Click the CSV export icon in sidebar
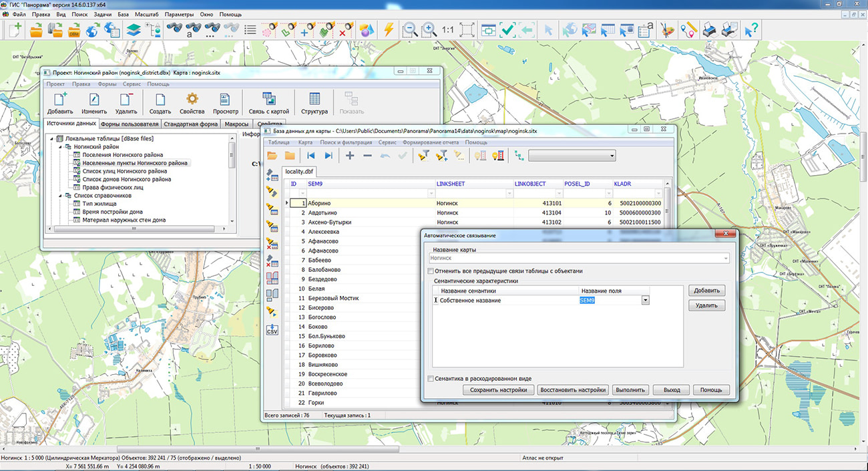Image resolution: width=868 pixels, height=471 pixels. (272, 330)
